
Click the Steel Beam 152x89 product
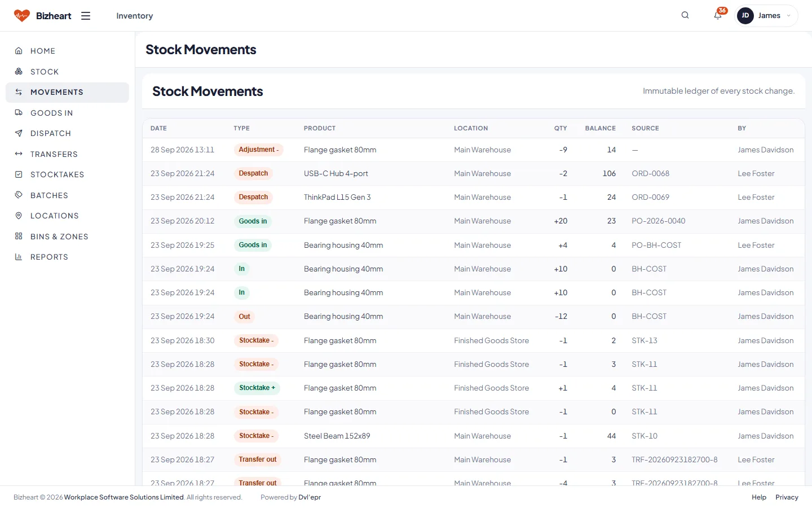coord(337,436)
